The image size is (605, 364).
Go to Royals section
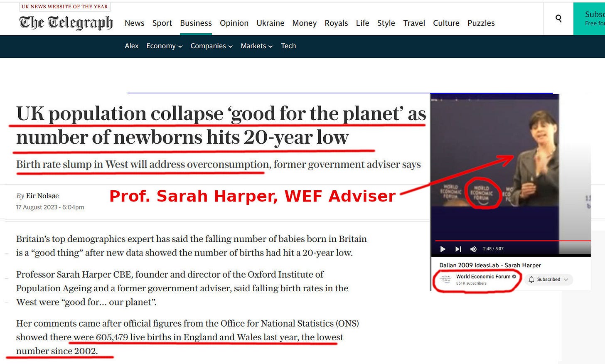tap(336, 23)
